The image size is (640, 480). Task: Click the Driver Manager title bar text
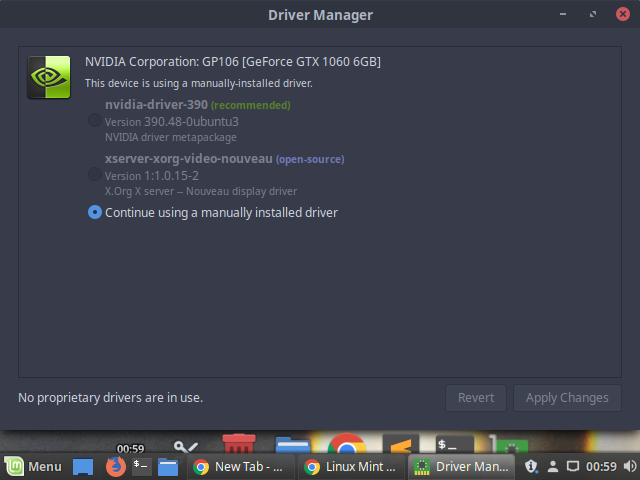pos(320,15)
